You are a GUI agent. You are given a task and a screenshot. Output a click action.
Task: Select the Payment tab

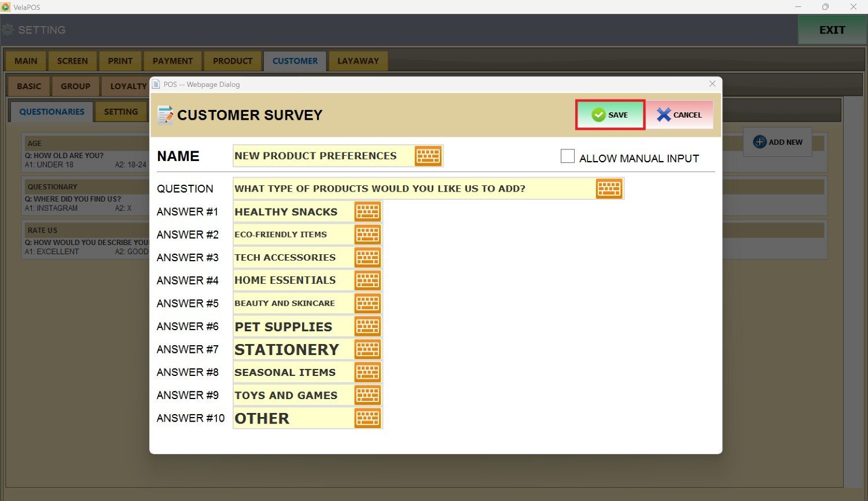pyautogui.click(x=172, y=61)
